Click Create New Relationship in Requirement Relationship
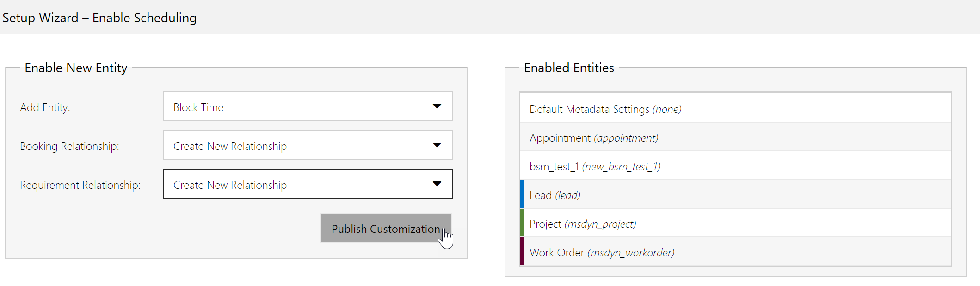Image resolution: width=980 pixels, height=286 pixels. point(230,185)
